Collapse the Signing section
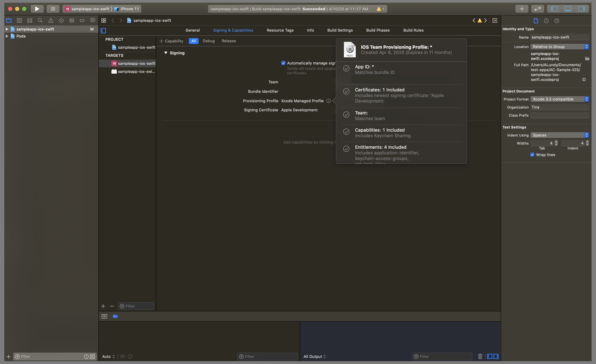 pyautogui.click(x=166, y=53)
